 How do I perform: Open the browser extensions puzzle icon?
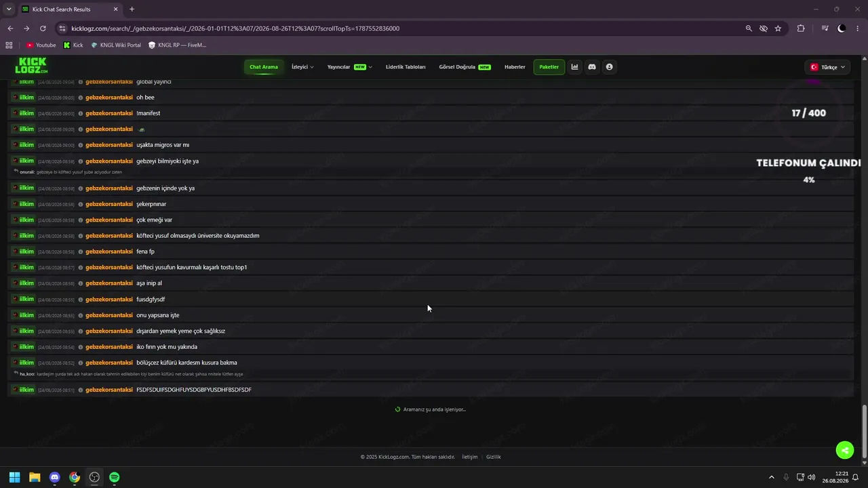(801, 28)
